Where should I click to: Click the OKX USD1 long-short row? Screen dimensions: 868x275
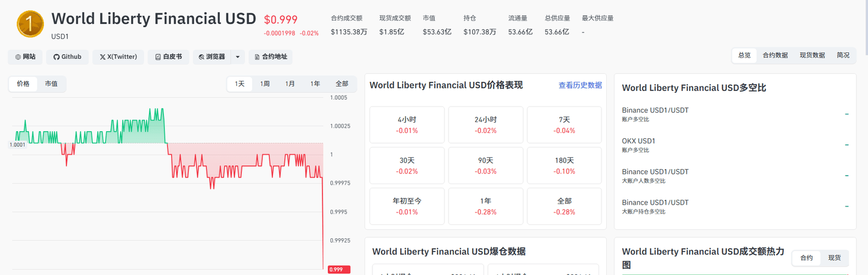coord(735,145)
